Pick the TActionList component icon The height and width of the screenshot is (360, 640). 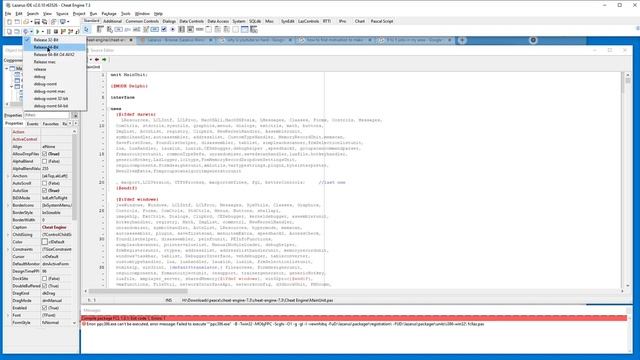coord(254,29)
